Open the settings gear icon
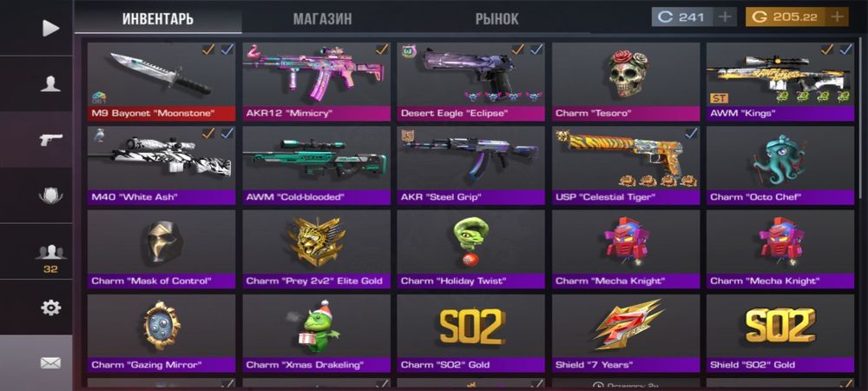This screenshot has width=868, height=391. tap(50, 308)
